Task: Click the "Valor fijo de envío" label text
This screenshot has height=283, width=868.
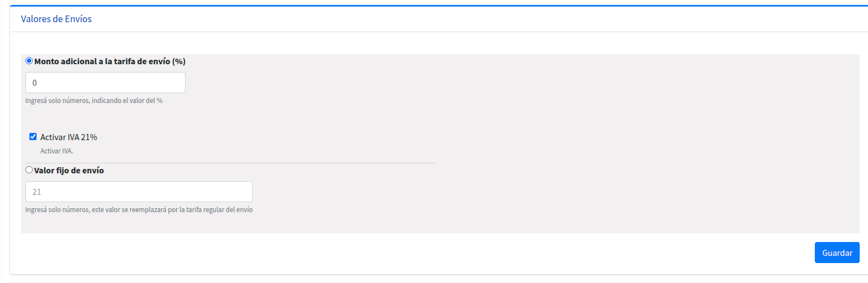Action: pyautogui.click(x=69, y=171)
